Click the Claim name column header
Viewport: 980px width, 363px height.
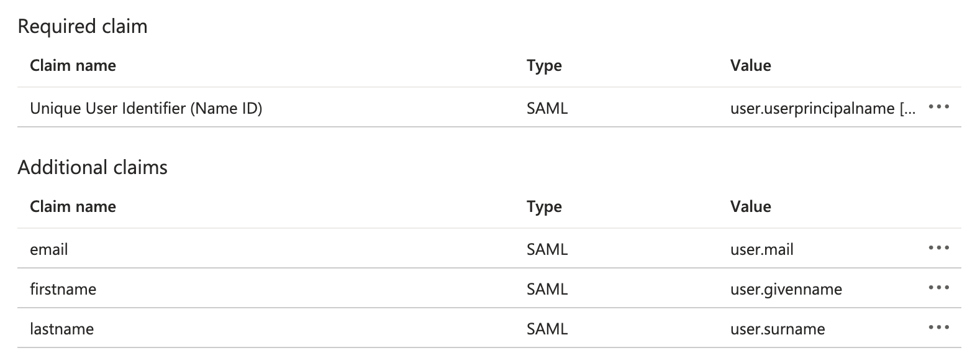(x=73, y=65)
